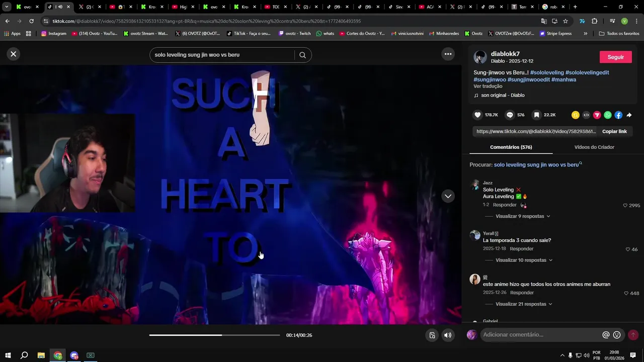Click Responder on the 2025-12-26 comment

tap(522, 292)
